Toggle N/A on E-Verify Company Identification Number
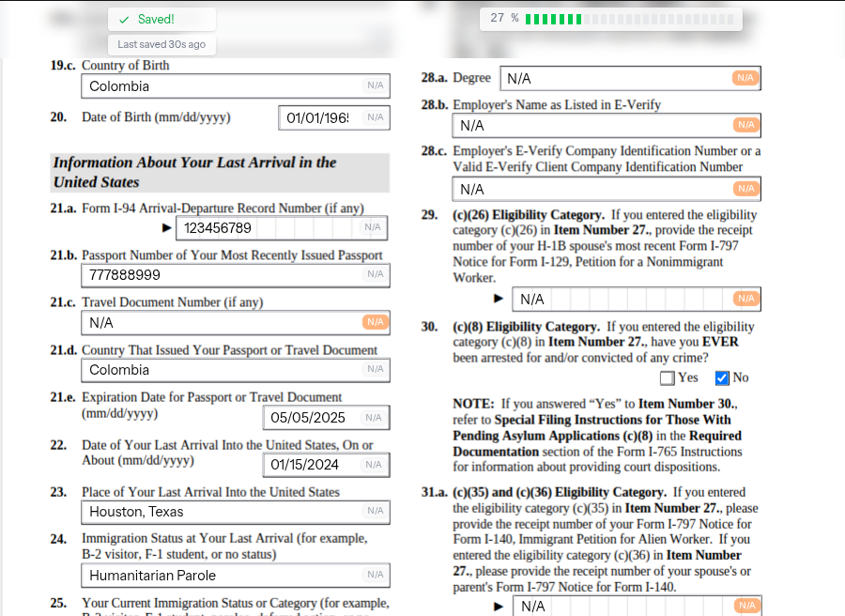The width and height of the screenshot is (845, 616). tap(745, 189)
